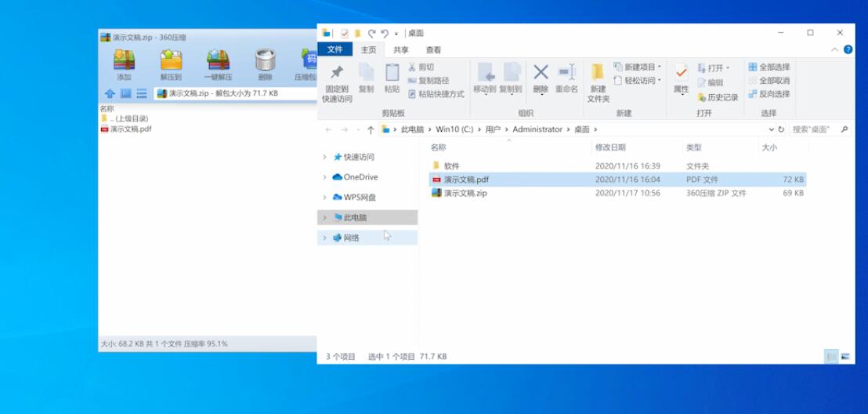This screenshot has height=414, width=868.
Task: Switch to the 共享 ribbon tab
Action: [401, 49]
